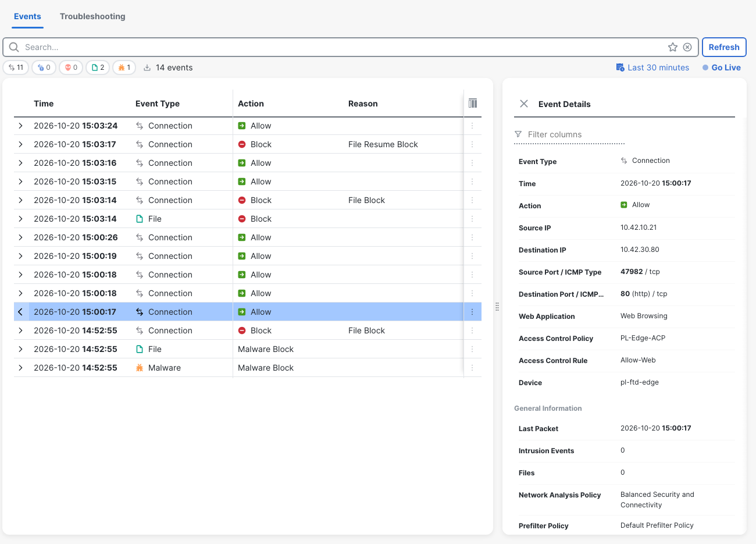The image size is (756, 544).
Task: Open the Troubleshooting tab
Action: pos(92,16)
